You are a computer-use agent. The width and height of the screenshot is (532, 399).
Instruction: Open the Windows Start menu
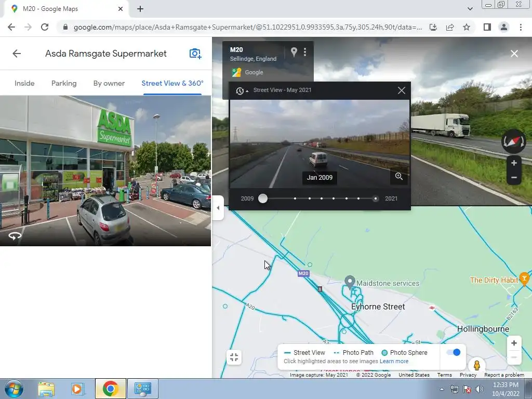click(x=14, y=389)
